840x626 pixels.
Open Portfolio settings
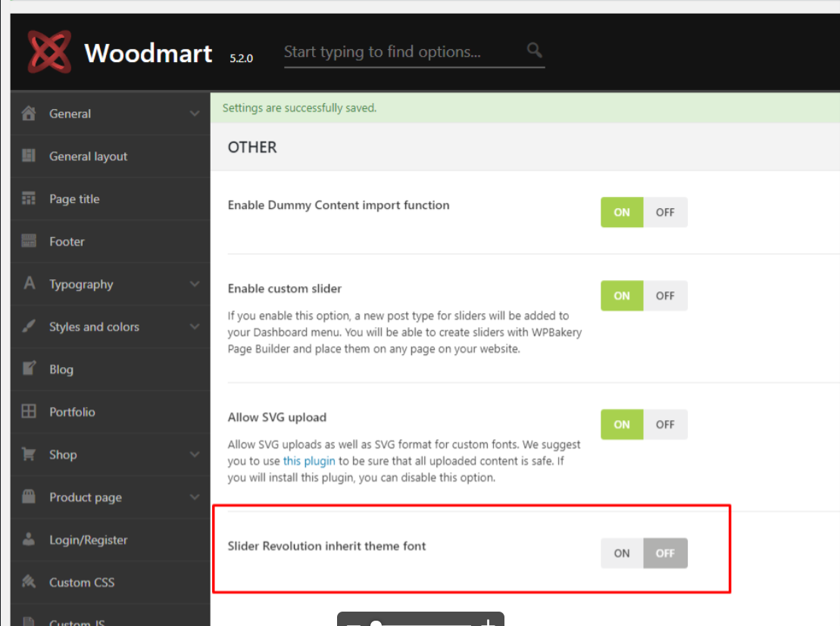click(111, 412)
